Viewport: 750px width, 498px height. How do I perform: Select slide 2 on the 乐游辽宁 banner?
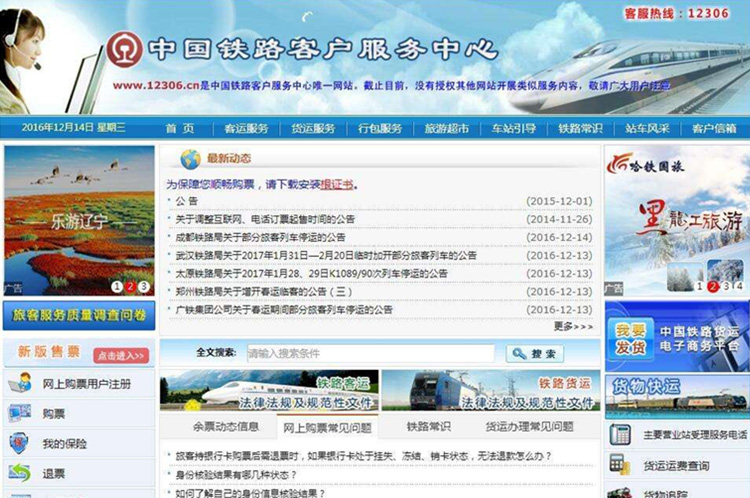click(x=130, y=287)
